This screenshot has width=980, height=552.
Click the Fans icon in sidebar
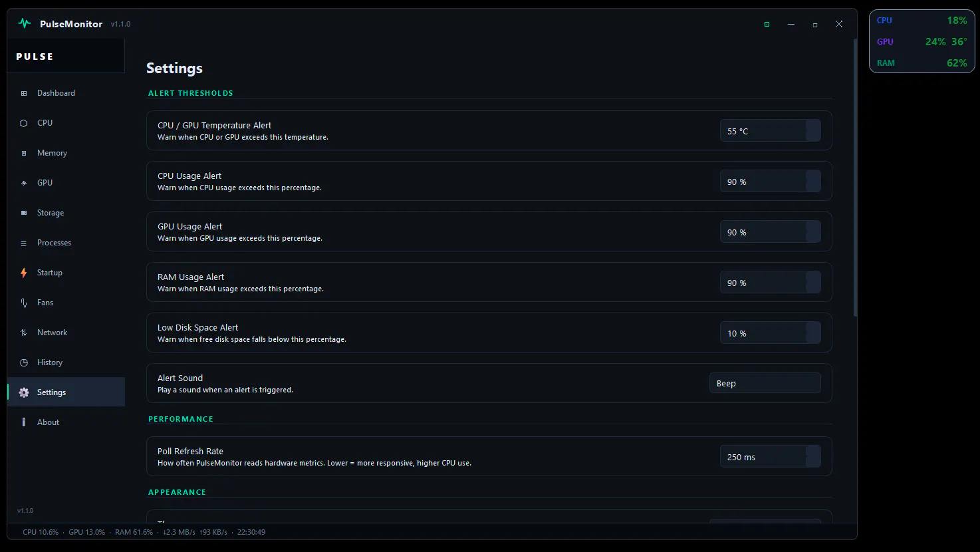pyautogui.click(x=24, y=303)
